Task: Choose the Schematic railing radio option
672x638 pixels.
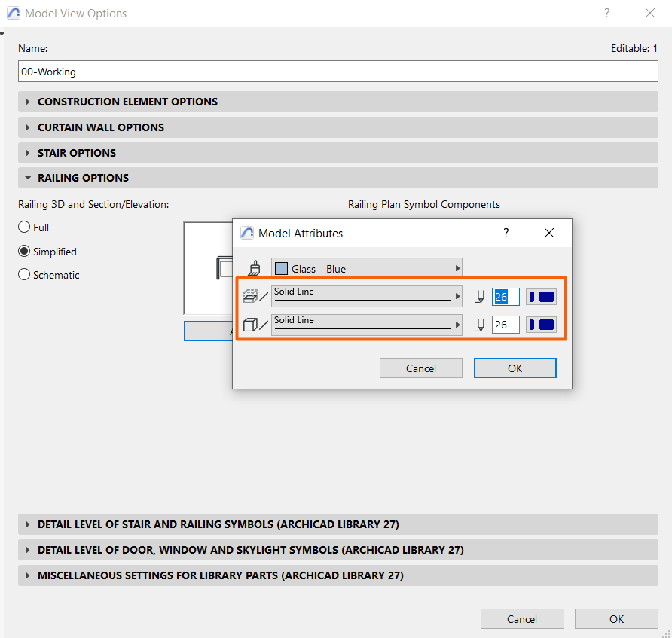Action: click(x=24, y=275)
